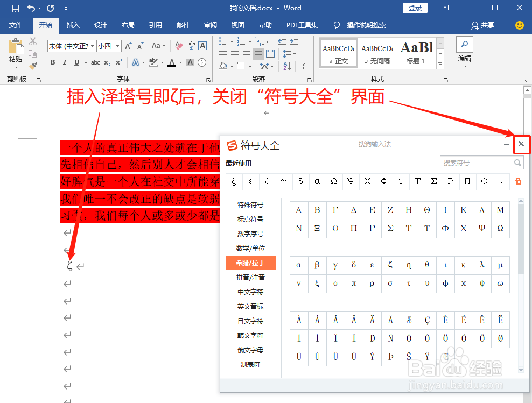532x403 pixels.
Task: Select 数学/单位 category
Action: tap(250, 249)
